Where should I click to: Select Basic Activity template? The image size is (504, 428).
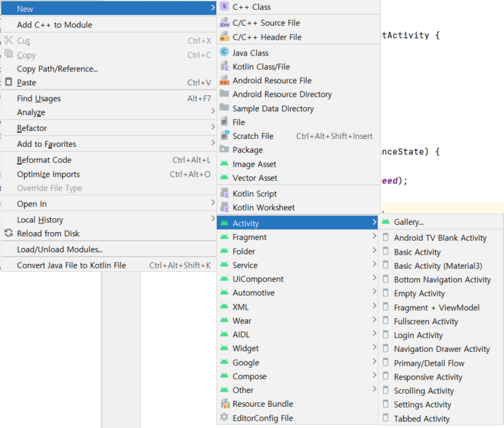[441, 252]
